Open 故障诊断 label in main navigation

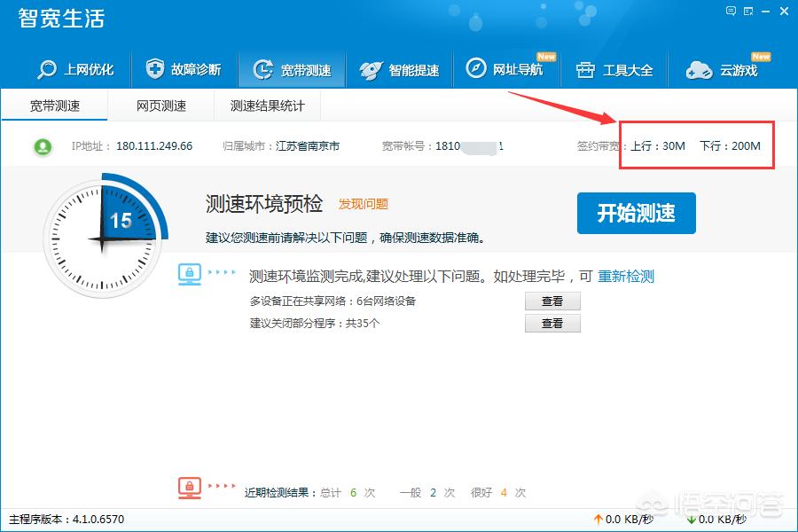(x=196, y=70)
